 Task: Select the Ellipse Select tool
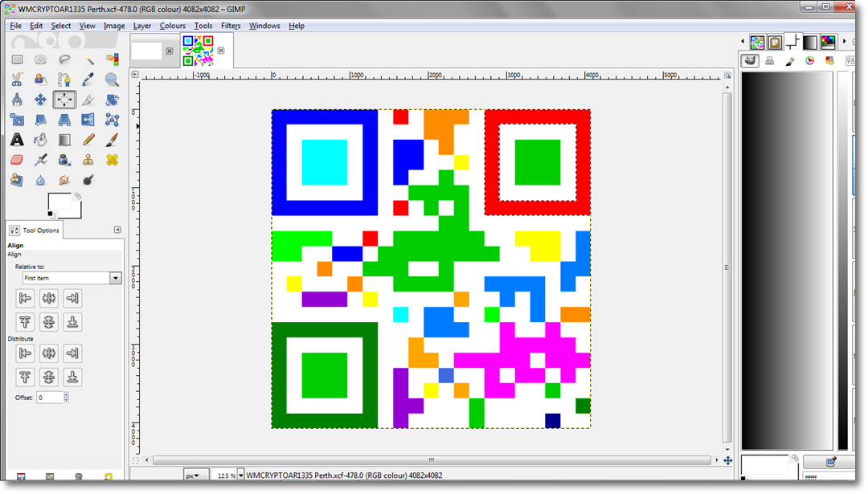point(40,59)
